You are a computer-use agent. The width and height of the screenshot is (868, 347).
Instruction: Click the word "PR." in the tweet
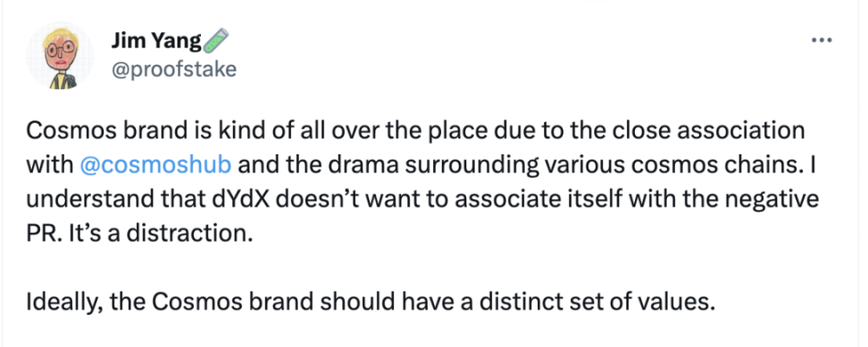(45, 234)
